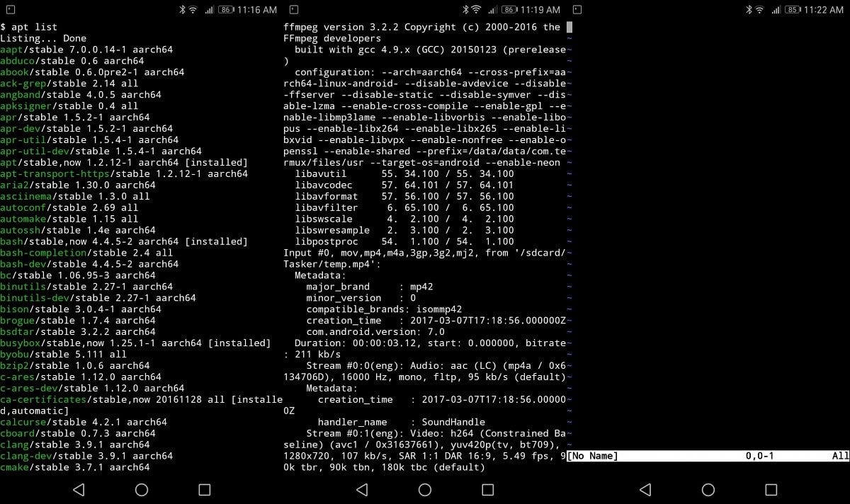850x504 pixels.
Task: Select 'calcurse/stable 4.2.1 aarch64' row
Action: click(x=84, y=422)
